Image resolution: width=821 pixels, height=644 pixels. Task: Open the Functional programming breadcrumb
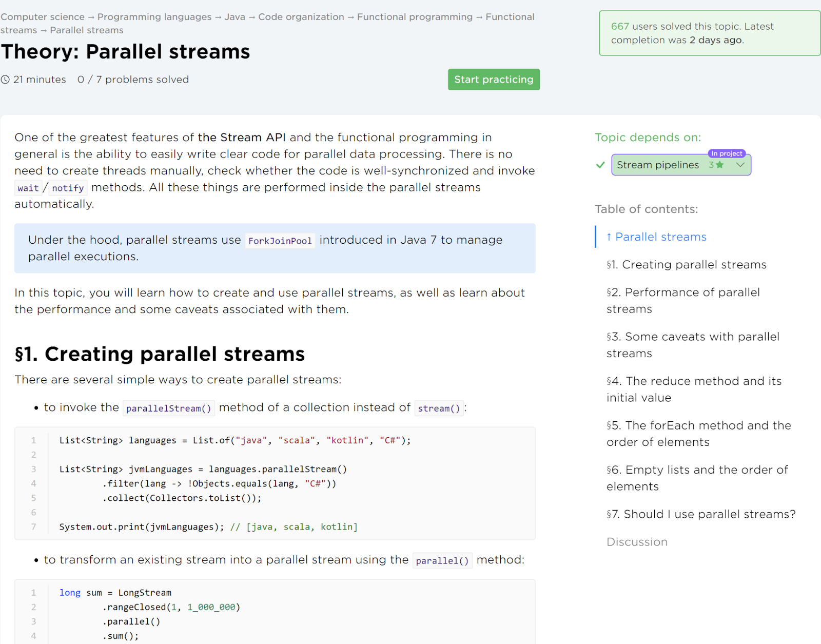pos(415,17)
